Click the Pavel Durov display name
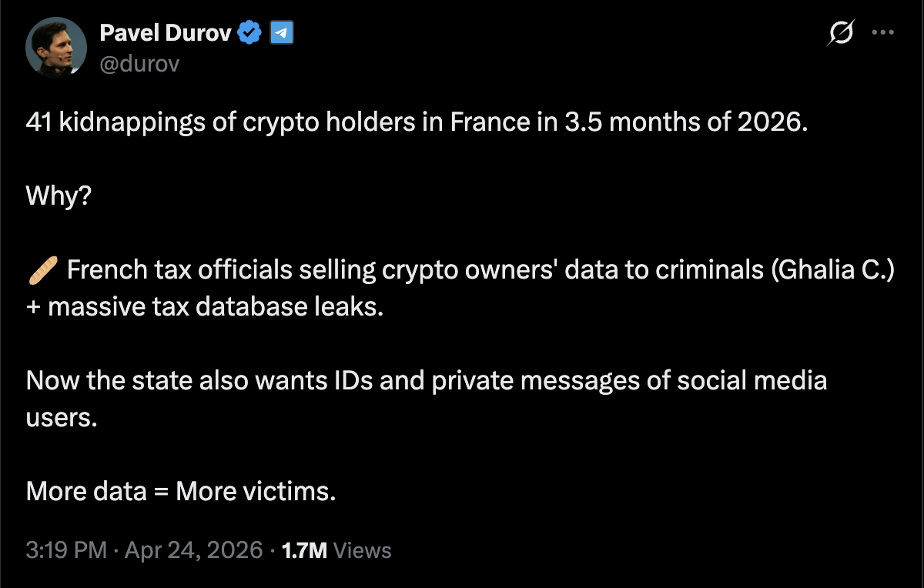 (166, 32)
